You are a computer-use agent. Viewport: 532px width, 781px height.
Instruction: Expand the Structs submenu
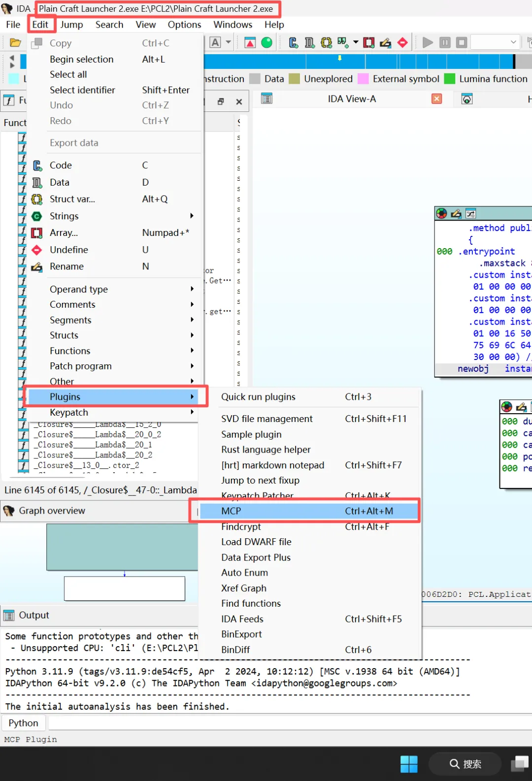[x=115, y=335]
